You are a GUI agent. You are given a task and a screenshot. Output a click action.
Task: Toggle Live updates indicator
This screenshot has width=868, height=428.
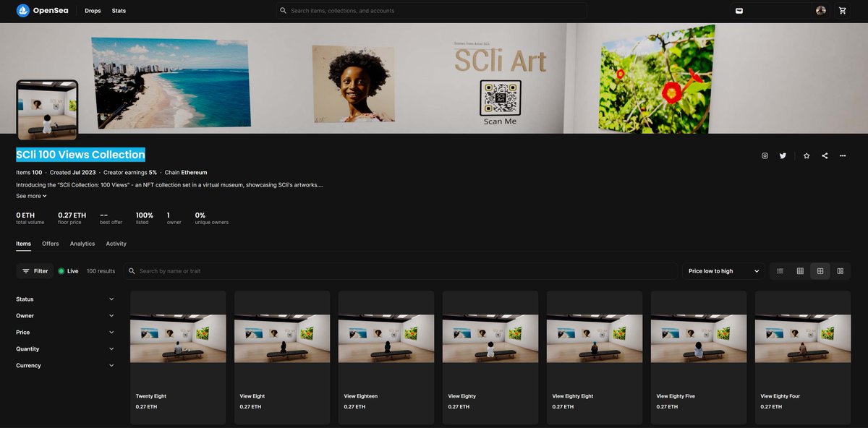point(68,271)
